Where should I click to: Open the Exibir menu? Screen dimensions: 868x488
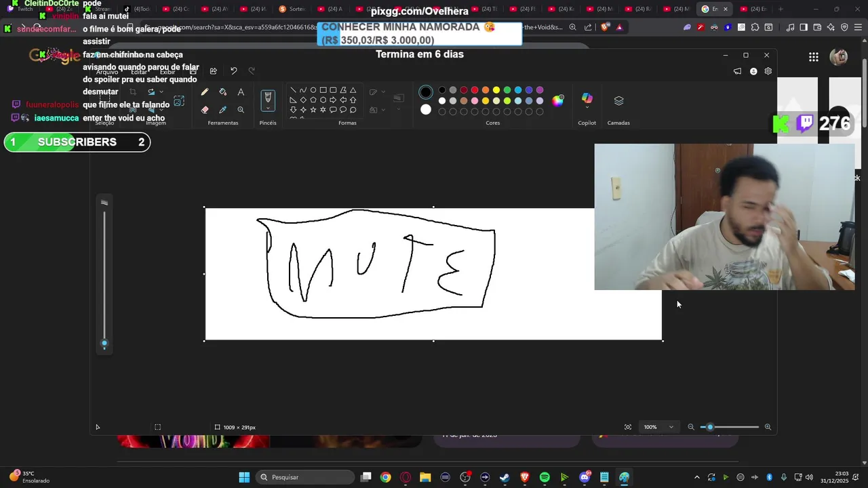(x=167, y=72)
